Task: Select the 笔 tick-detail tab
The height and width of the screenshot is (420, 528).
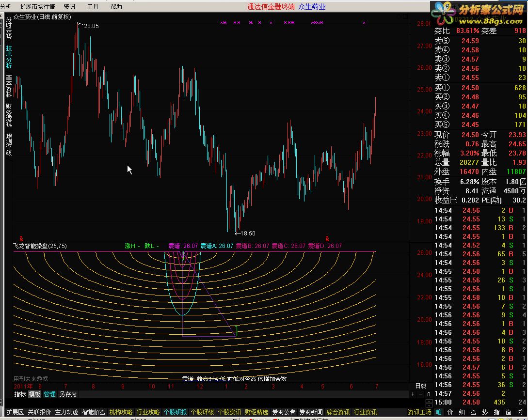Action: pyautogui.click(x=438, y=412)
